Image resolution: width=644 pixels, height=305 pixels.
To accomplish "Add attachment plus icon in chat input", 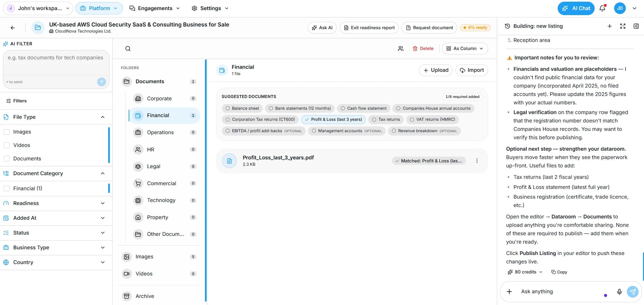I will pos(509,292).
